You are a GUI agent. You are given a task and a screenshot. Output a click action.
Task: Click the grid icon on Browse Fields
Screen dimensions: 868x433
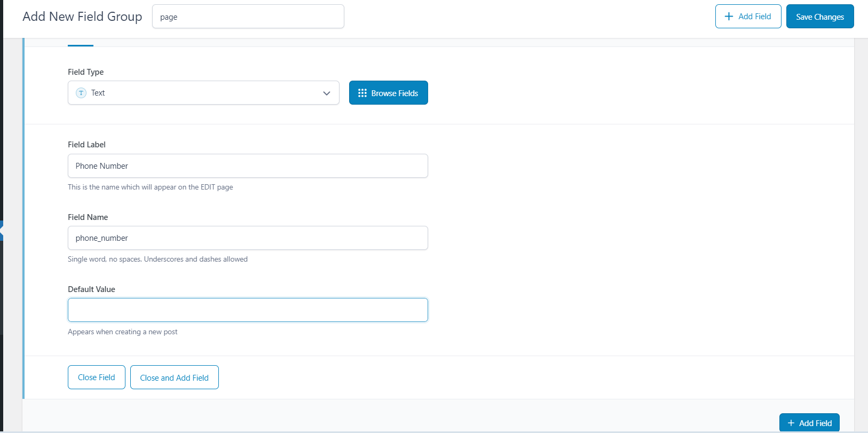click(x=362, y=93)
